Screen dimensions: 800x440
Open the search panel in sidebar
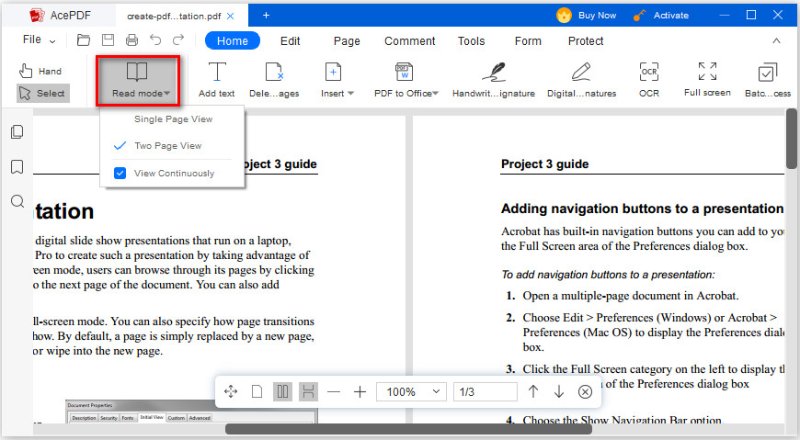[17, 201]
